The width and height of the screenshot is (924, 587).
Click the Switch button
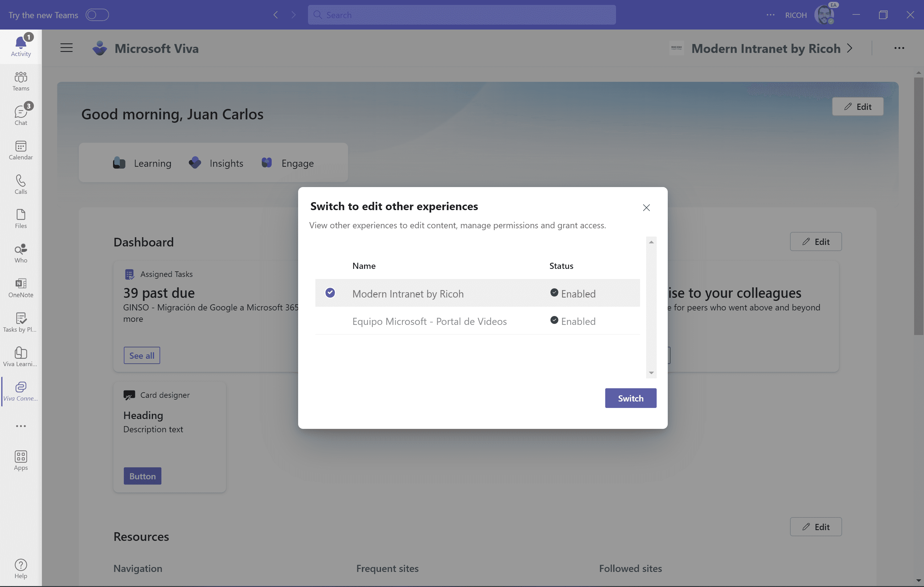point(630,398)
